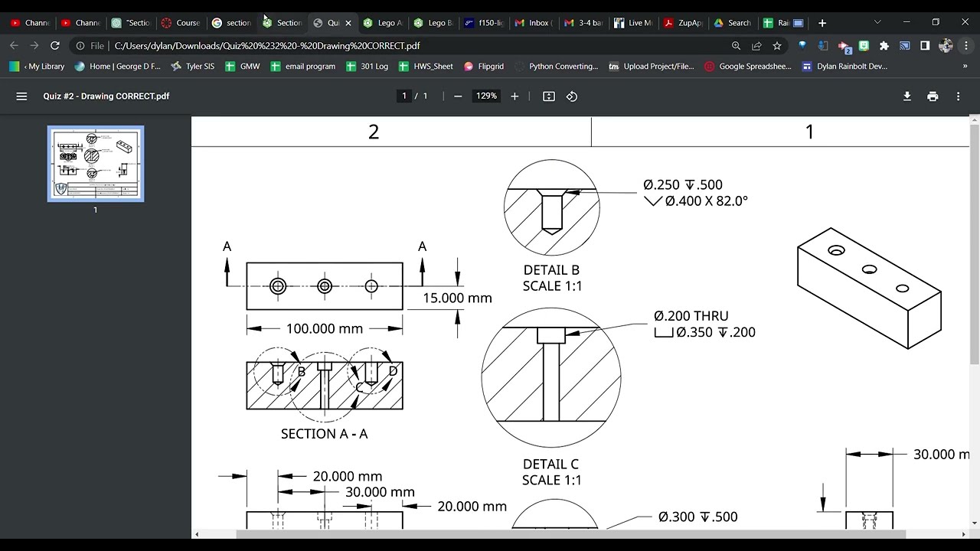Open the Chrome three-dot menu
This screenshot has height=551, width=980.
[x=965, y=46]
